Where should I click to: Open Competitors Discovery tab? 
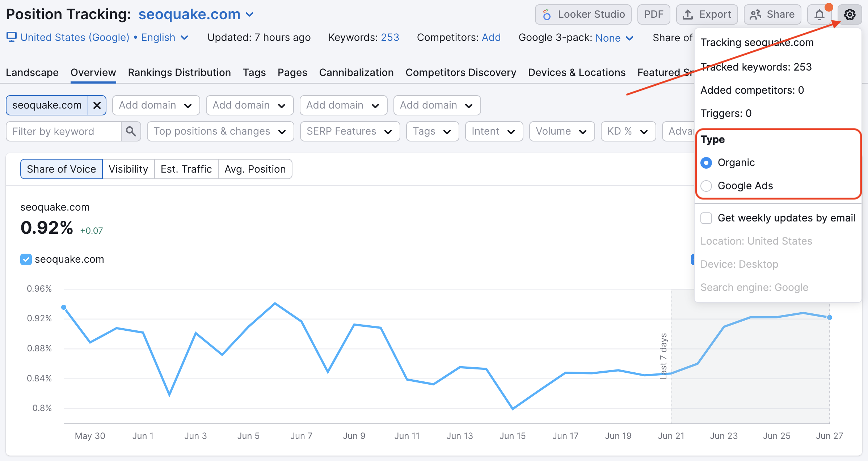click(461, 72)
